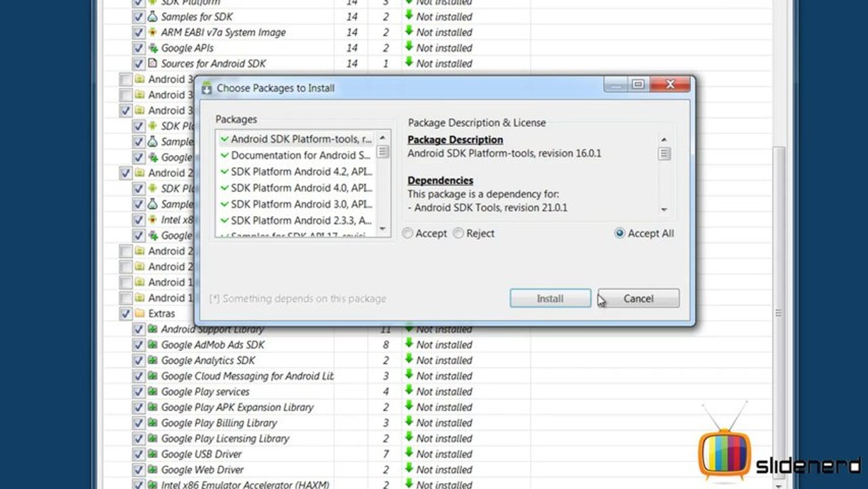
Task: Click the Google Cloud Messaging for Android row name
Action: [247, 376]
